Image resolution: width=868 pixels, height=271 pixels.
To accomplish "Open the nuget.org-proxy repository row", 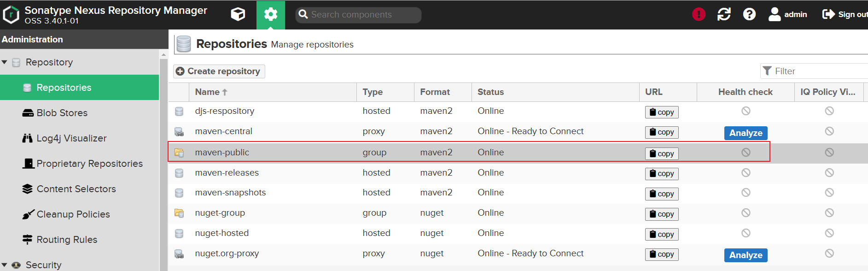I will pos(518,254).
